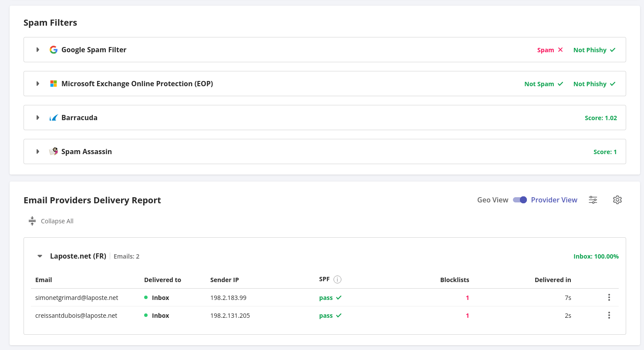The height and width of the screenshot is (350, 644).
Task: Click the Microsoft Exchange Online Protection (EOP) title
Action: (x=137, y=84)
